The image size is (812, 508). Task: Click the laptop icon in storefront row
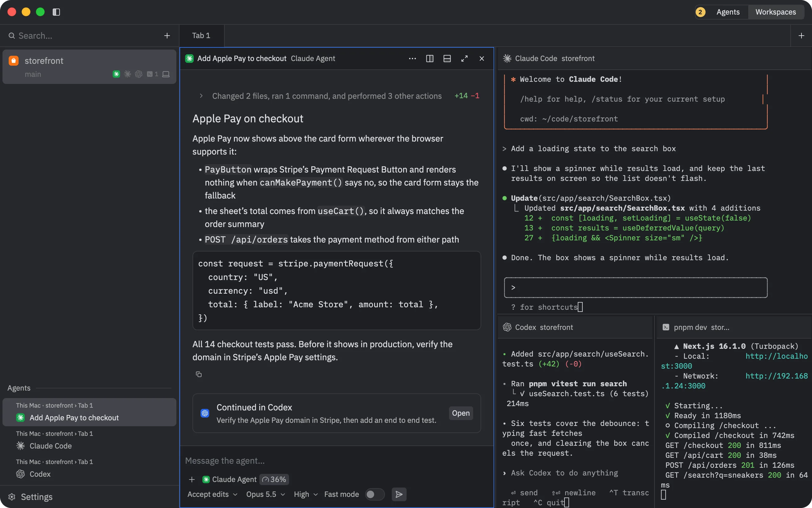(166, 74)
